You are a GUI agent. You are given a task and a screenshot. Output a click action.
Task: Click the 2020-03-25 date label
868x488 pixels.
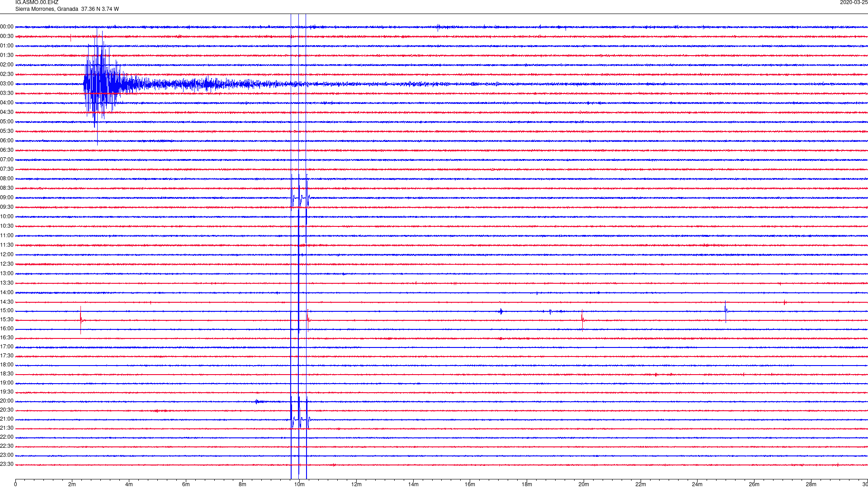(853, 3)
